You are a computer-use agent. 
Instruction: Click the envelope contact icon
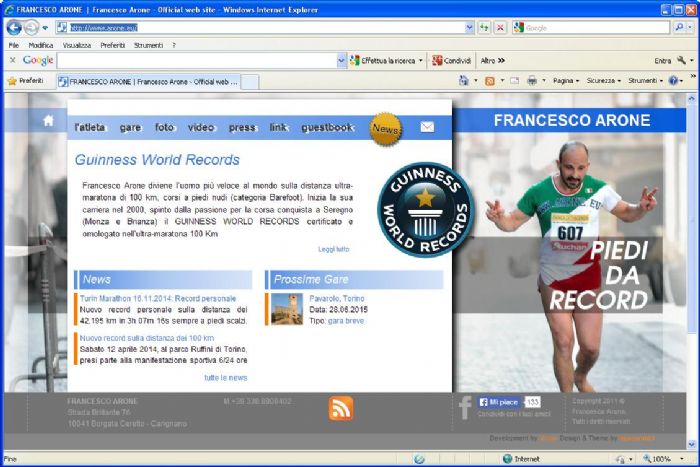(x=427, y=127)
